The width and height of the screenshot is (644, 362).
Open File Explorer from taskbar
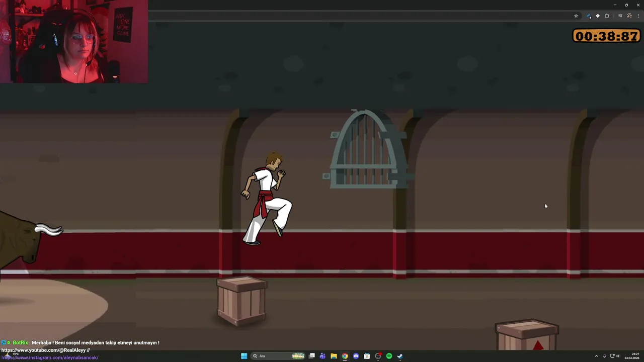[334, 356]
